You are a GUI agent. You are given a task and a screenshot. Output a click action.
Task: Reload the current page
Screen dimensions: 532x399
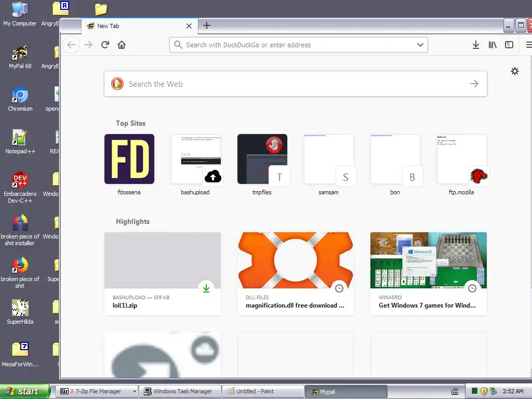click(105, 45)
